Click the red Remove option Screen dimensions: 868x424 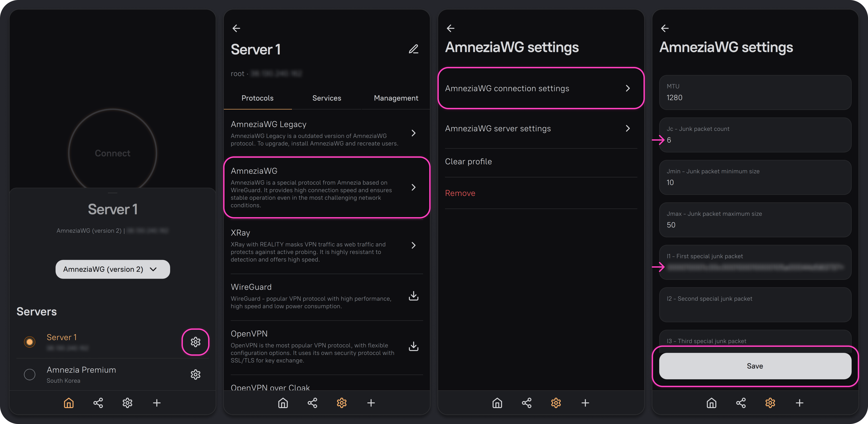tap(460, 193)
